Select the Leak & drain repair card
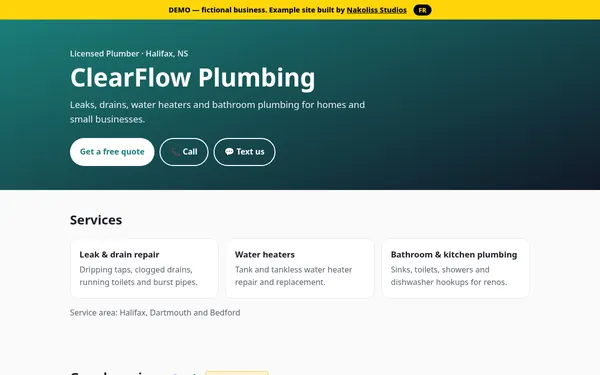The width and height of the screenshot is (600, 375). pos(144,268)
